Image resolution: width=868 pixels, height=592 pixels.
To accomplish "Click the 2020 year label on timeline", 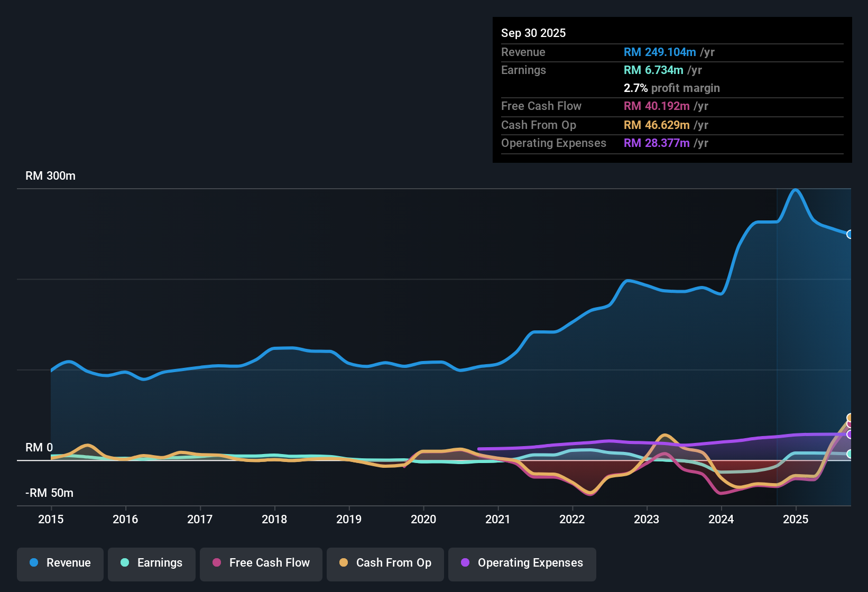I will (x=423, y=520).
